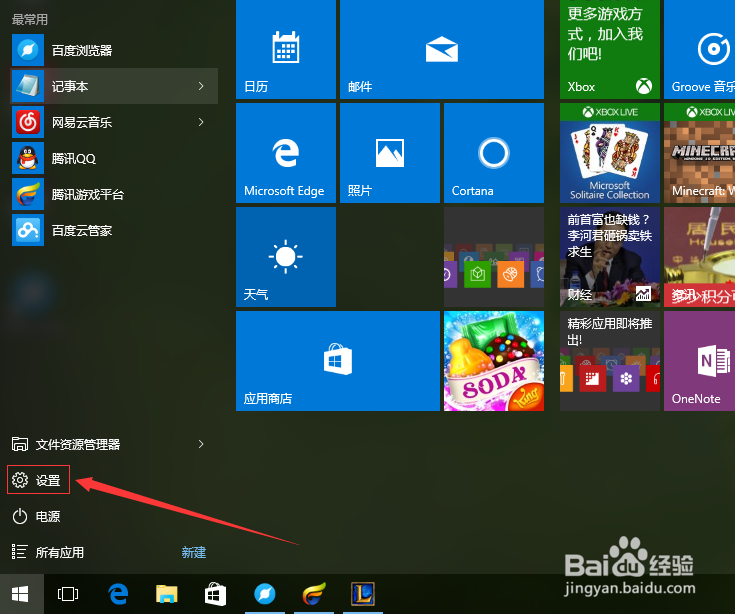Show 所有应用 all apps list

[48, 552]
